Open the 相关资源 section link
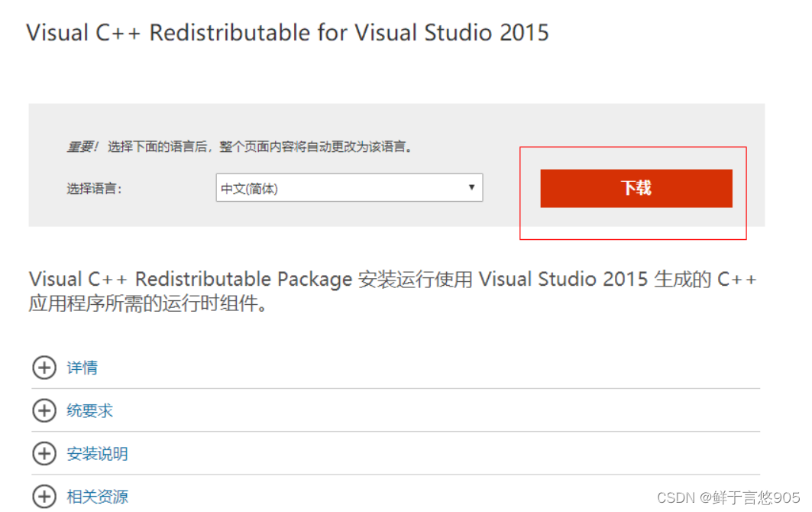This screenshot has width=812, height=512. pyautogui.click(x=97, y=497)
